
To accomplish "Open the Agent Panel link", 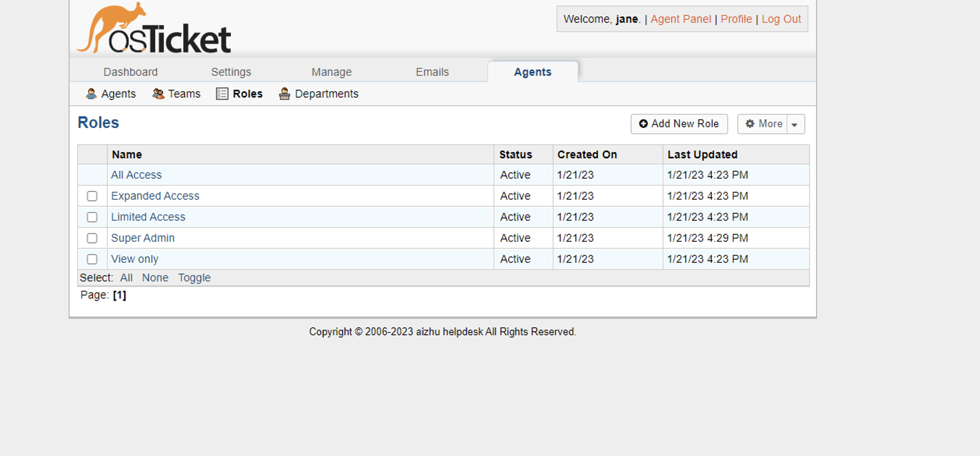I will click(x=680, y=19).
